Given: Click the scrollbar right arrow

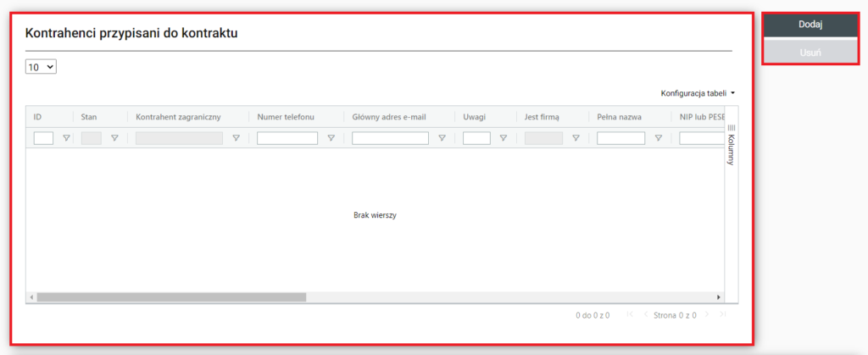Looking at the screenshot, I should 720,297.
